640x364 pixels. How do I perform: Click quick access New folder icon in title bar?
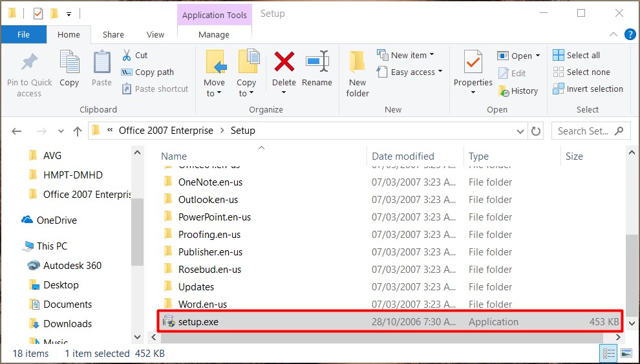click(x=54, y=14)
